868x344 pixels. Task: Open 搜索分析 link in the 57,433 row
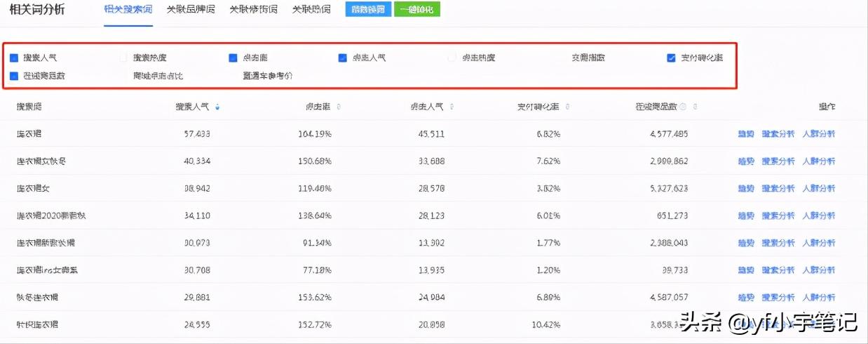(778, 133)
